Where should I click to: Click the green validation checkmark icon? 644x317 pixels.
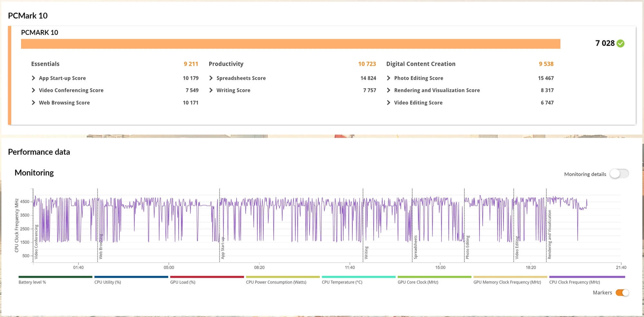tap(620, 43)
